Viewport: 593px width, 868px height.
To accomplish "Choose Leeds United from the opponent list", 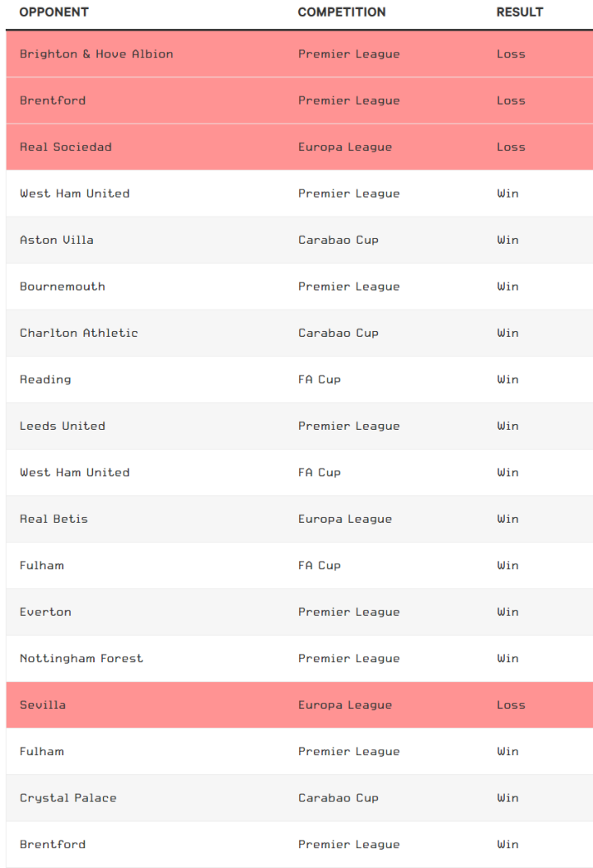I will (x=63, y=427).
